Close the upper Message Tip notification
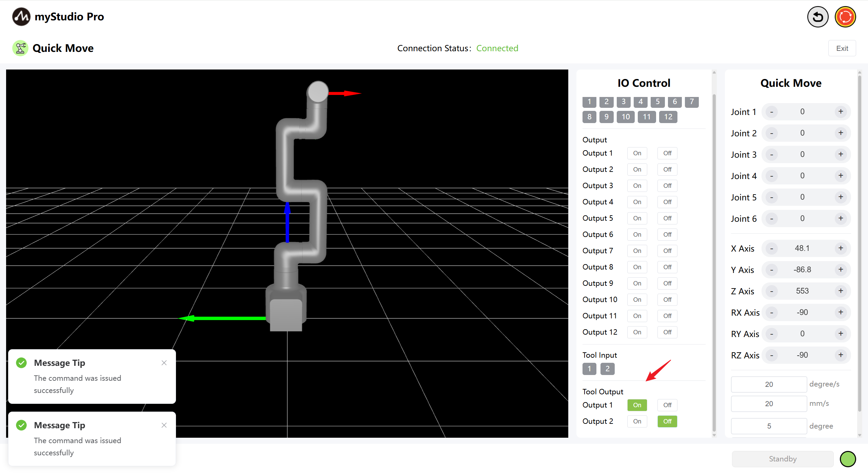The height and width of the screenshot is (474, 868). [x=164, y=363]
